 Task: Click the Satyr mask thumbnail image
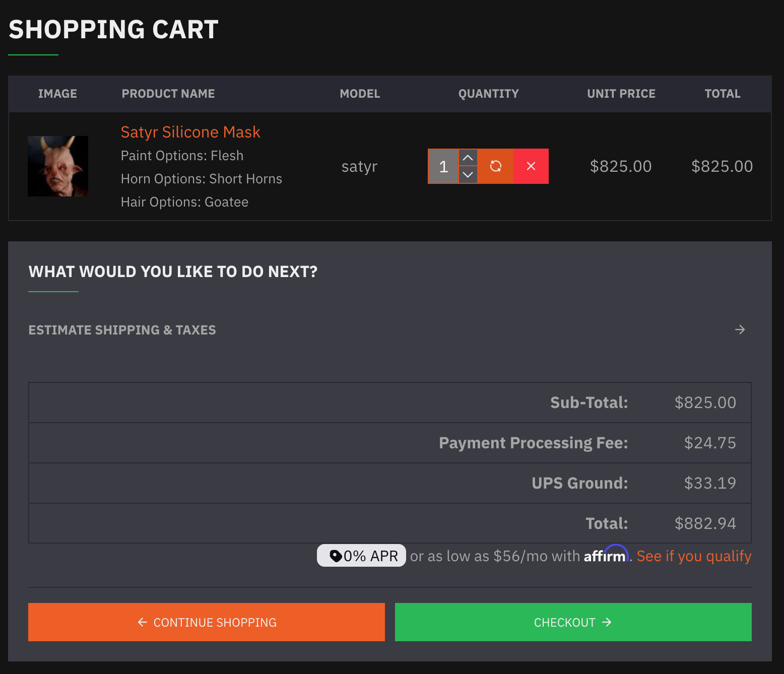[58, 166]
